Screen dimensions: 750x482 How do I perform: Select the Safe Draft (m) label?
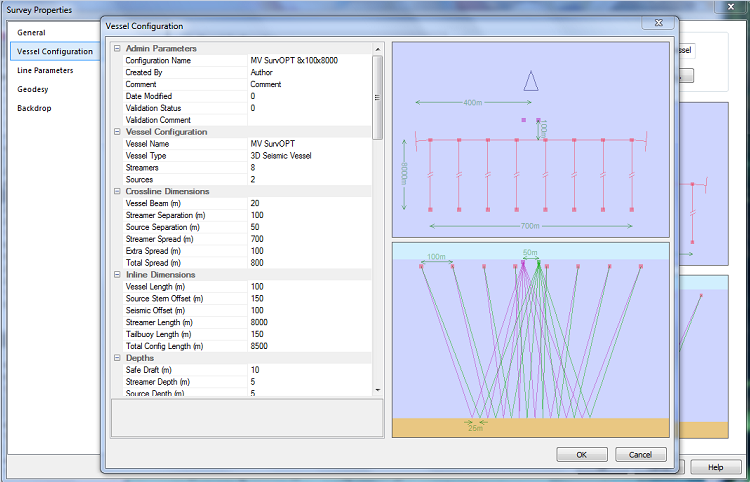pyautogui.click(x=148, y=370)
